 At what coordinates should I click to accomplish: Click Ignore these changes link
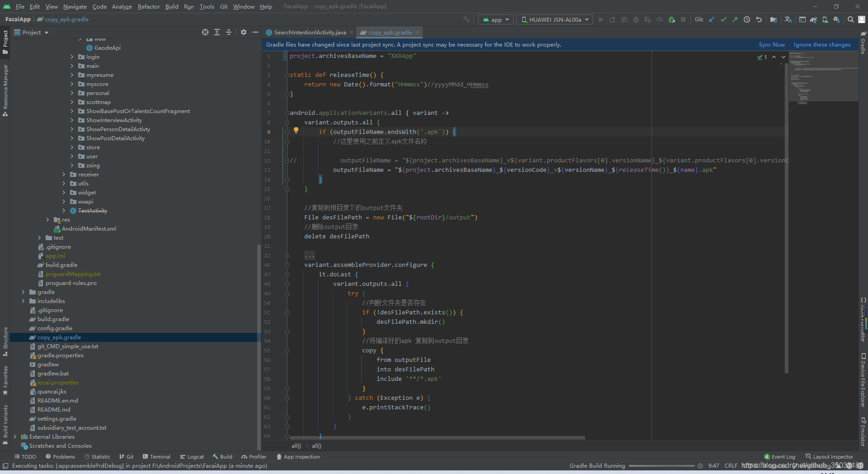click(822, 44)
